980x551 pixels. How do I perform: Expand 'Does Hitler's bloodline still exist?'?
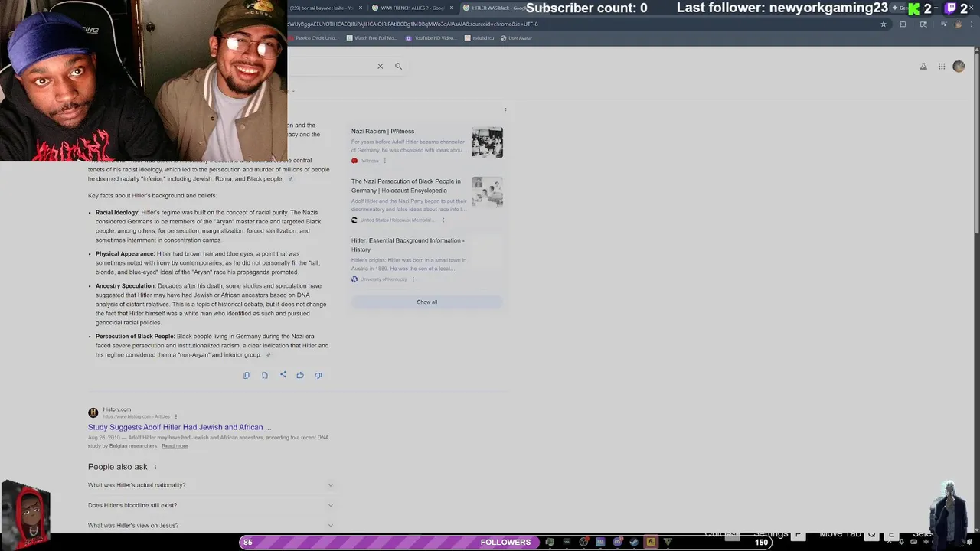point(211,505)
